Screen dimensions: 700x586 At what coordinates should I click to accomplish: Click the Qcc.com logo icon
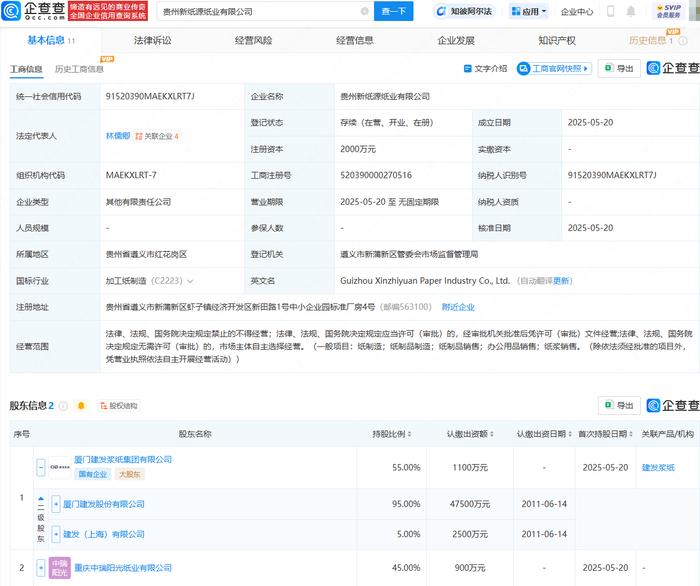11,11
